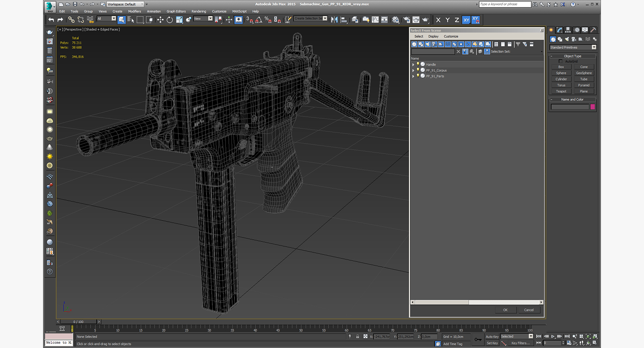Click the Redo arrow in main toolbar

[x=60, y=20]
